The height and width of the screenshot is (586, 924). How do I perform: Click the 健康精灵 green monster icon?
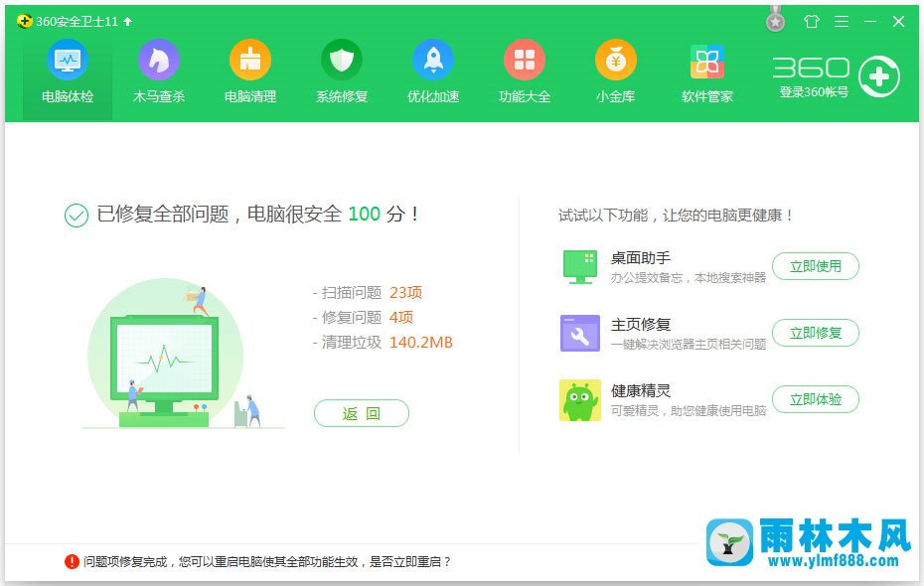coord(580,400)
